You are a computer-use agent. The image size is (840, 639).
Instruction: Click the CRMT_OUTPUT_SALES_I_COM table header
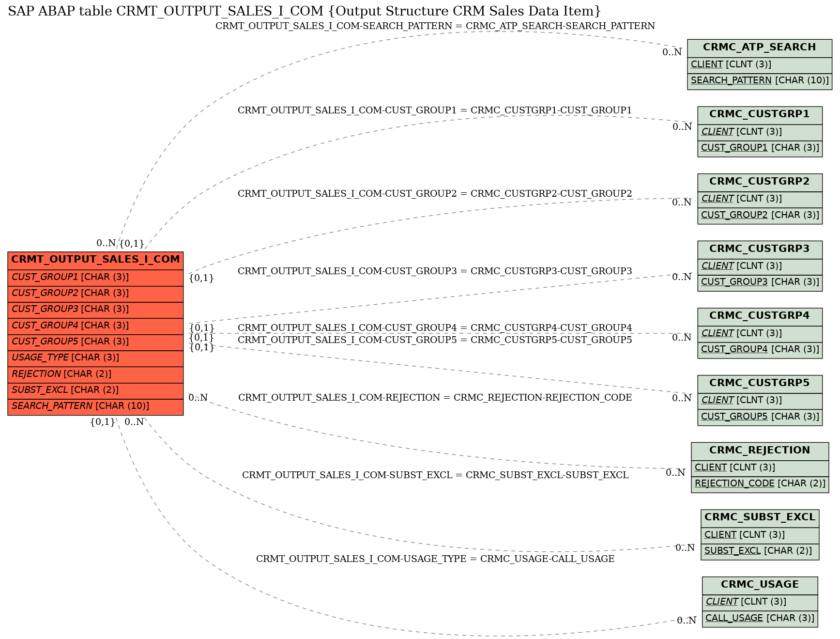[x=95, y=260]
